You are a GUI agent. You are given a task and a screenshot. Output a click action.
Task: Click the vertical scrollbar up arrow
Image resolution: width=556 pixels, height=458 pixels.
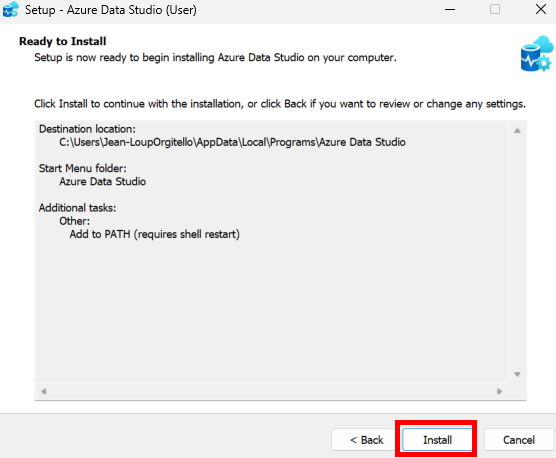pos(517,131)
